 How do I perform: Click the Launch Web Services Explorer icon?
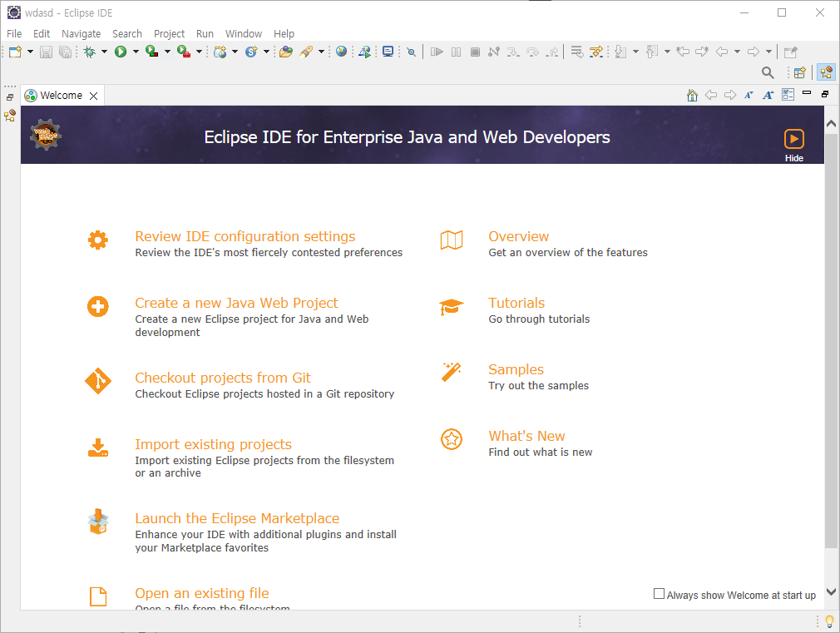365,52
